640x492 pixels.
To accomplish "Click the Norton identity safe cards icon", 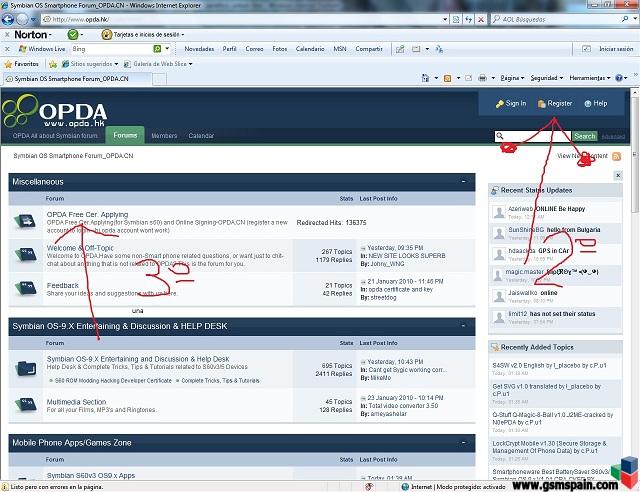I will point(107,35).
